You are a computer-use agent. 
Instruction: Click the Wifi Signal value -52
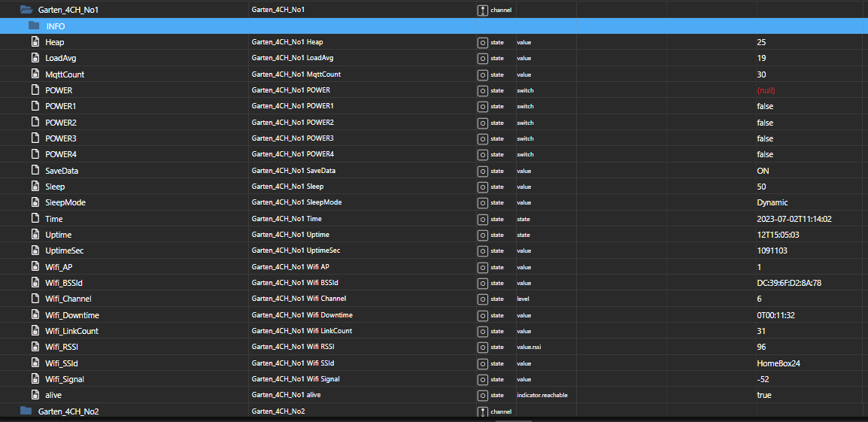763,379
